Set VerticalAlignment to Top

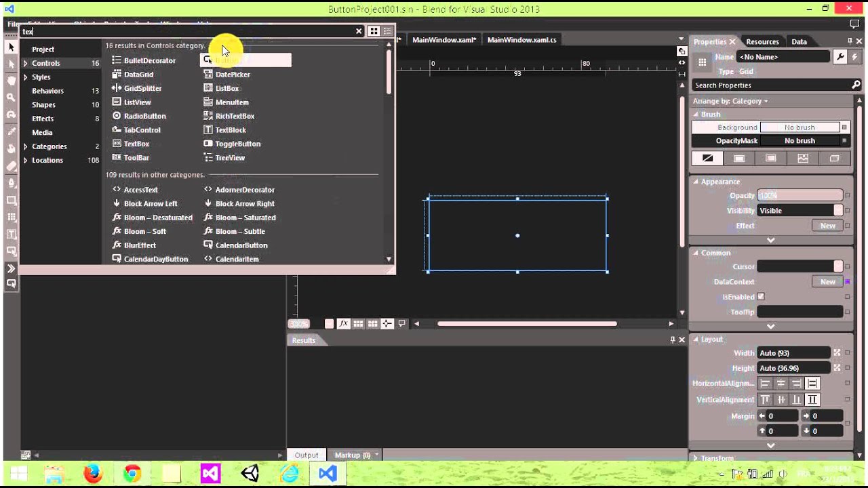(x=765, y=400)
